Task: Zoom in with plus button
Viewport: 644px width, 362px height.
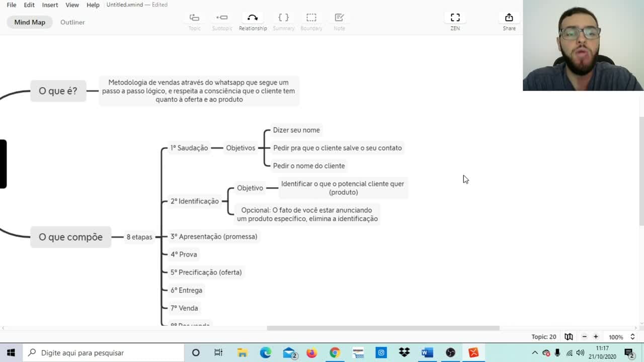Action: [x=596, y=337]
